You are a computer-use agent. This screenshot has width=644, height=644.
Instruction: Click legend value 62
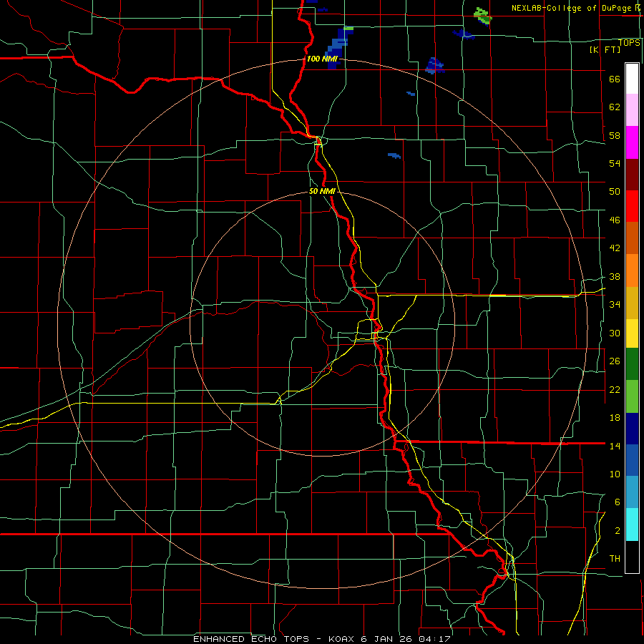pos(615,107)
